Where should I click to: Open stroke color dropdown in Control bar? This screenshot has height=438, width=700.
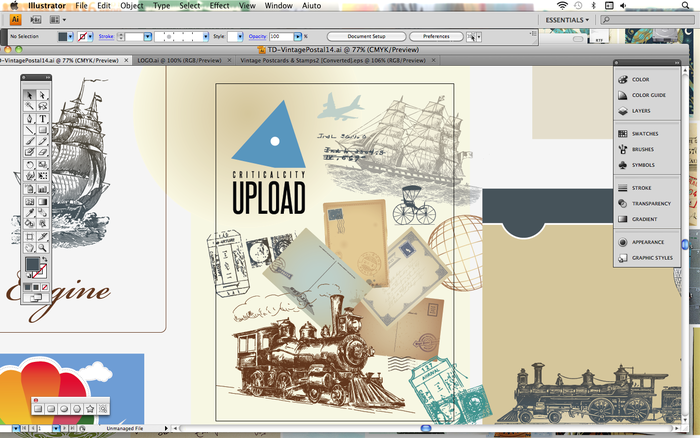[90, 37]
